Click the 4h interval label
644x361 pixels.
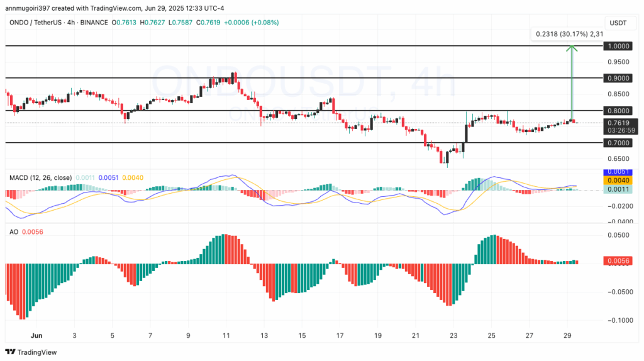[70, 23]
